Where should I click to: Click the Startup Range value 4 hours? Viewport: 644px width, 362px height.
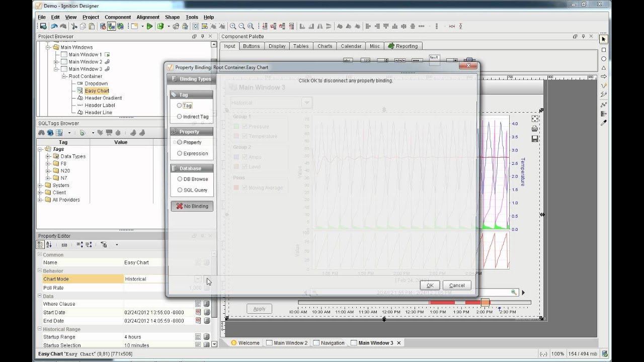point(133,337)
